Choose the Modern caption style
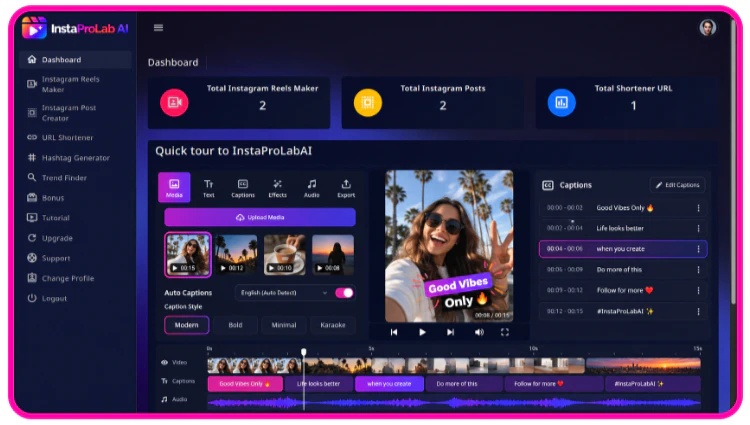Viewport: 750px width, 425px height. [187, 325]
